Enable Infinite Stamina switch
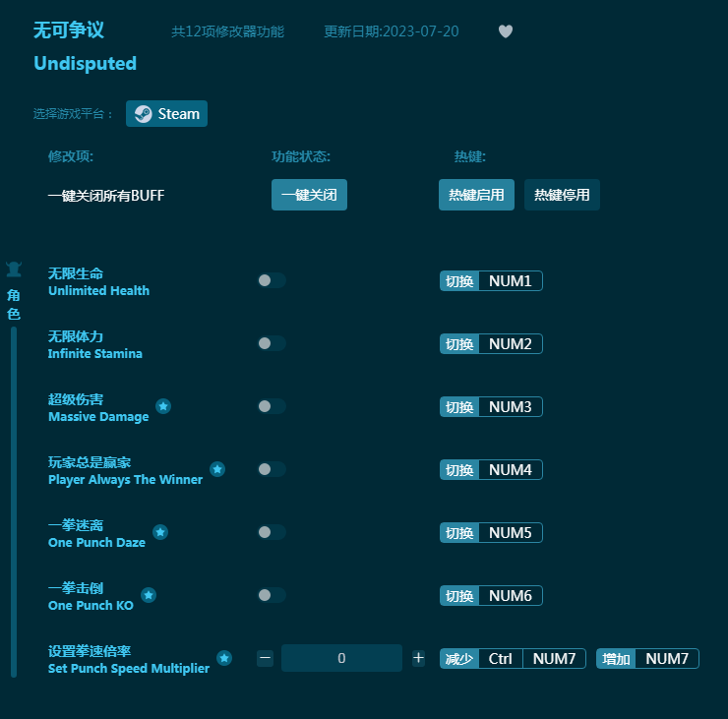The width and height of the screenshot is (728, 719). pyautogui.click(x=272, y=343)
